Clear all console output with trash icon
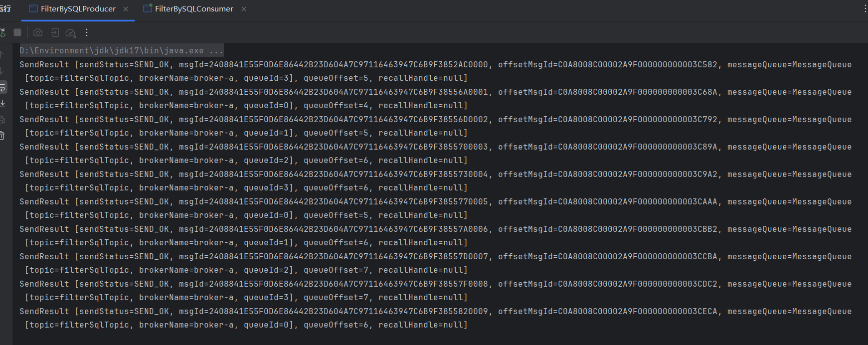 (2, 136)
